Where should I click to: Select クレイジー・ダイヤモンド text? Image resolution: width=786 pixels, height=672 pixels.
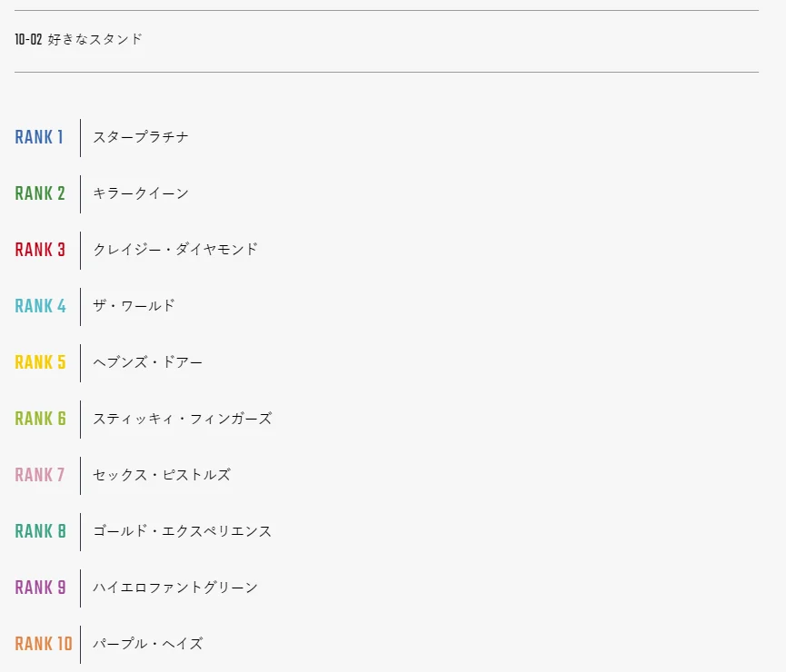175,250
